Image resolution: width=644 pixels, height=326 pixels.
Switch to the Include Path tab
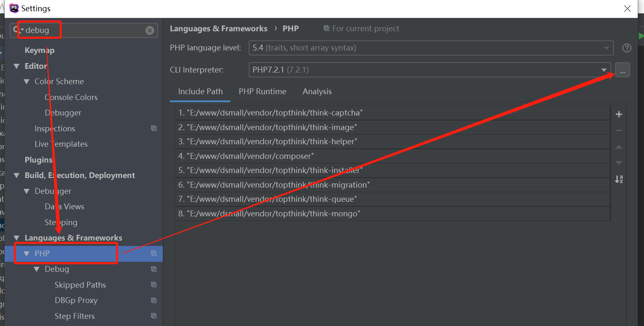[x=200, y=91]
